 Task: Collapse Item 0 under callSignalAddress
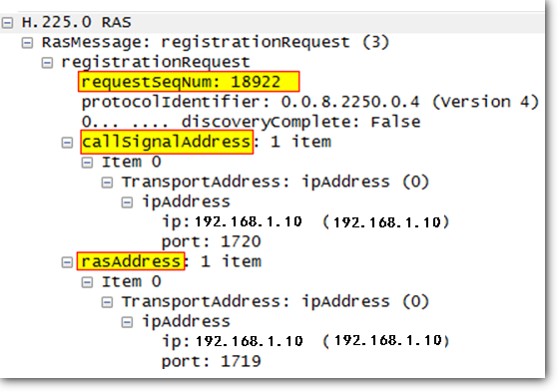(87, 163)
